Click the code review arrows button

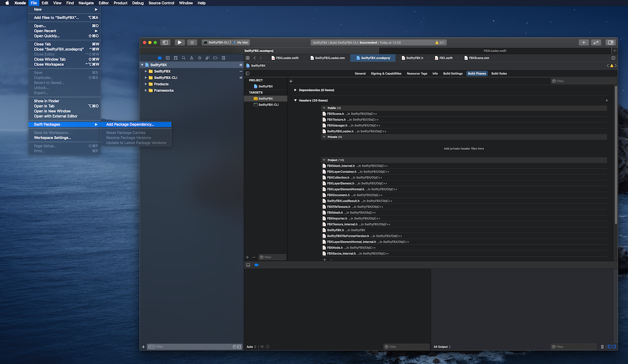[596, 43]
